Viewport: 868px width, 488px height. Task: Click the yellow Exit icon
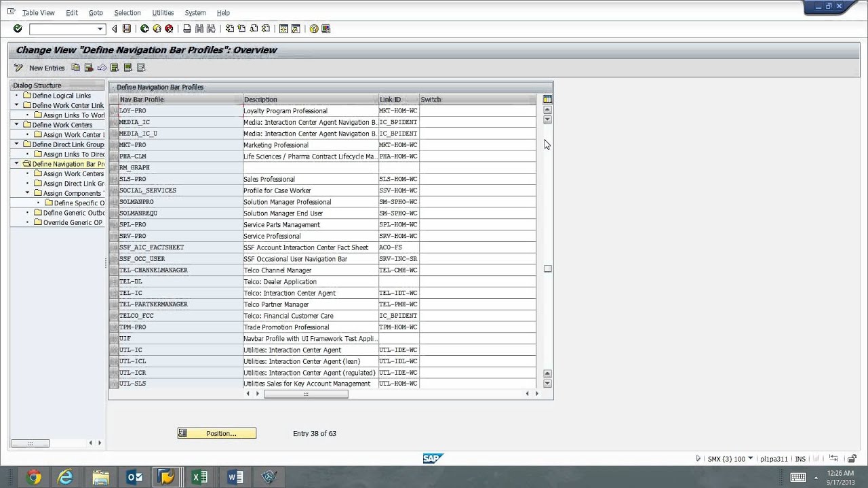pyautogui.click(x=157, y=28)
